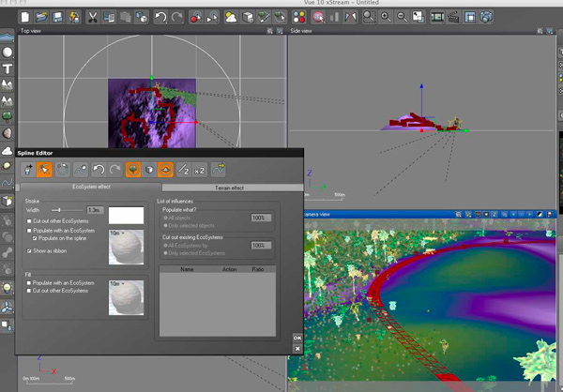This screenshot has height=392, width=563.
Task: Click the Save file icon in top toolbar
Action: point(57,17)
